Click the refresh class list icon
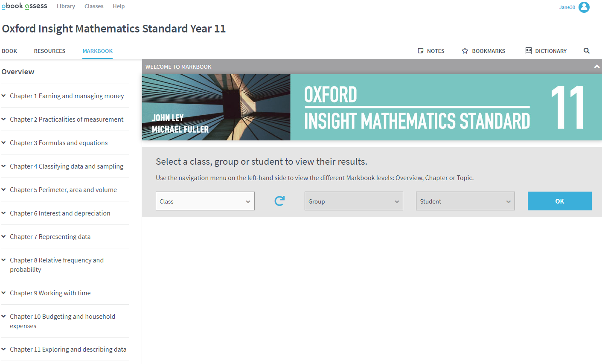This screenshot has height=364, width=602. coord(279,201)
